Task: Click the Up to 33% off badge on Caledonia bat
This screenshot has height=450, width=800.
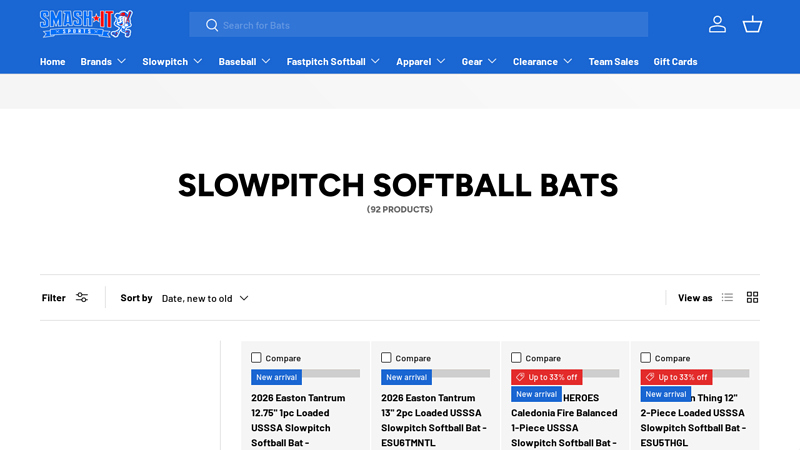Action: [546, 377]
